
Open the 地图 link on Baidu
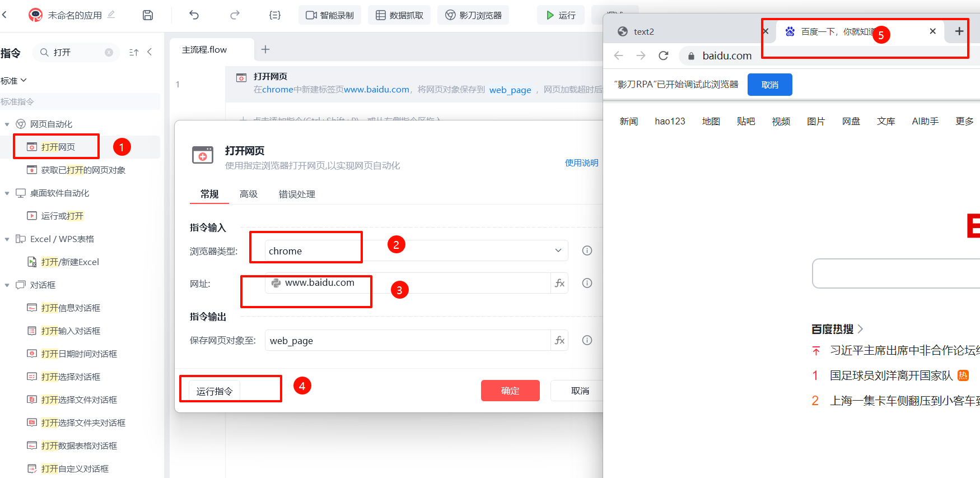tap(711, 121)
